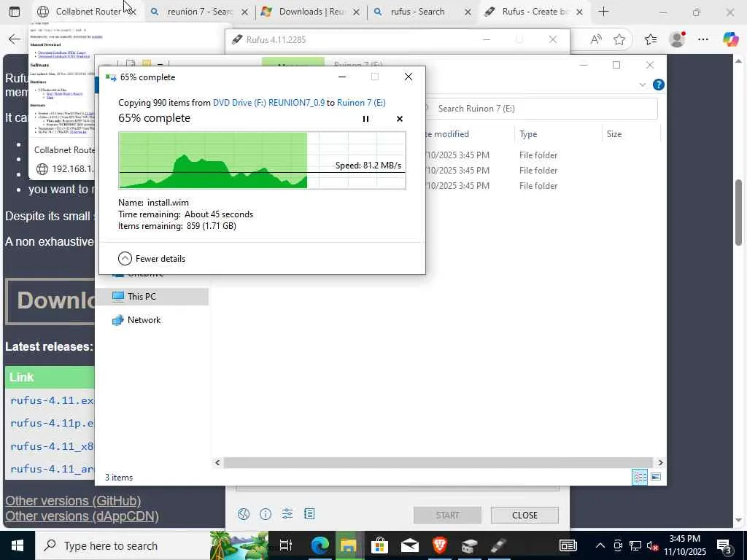
Task: Open the Ruinon 7 (E:) destination link
Action: pyautogui.click(x=361, y=102)
